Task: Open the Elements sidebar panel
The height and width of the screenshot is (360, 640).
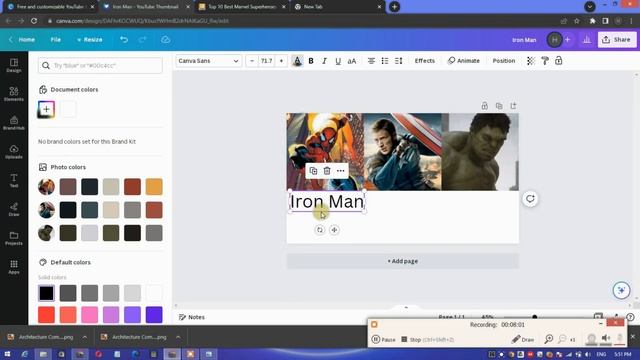Action: click(x=14, y=94)
